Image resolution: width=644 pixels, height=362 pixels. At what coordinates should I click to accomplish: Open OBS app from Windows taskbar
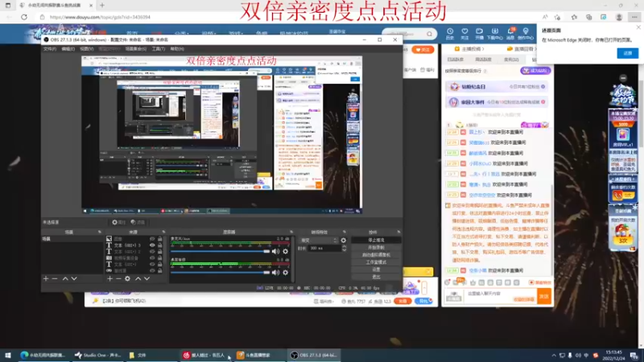(313, 355)
